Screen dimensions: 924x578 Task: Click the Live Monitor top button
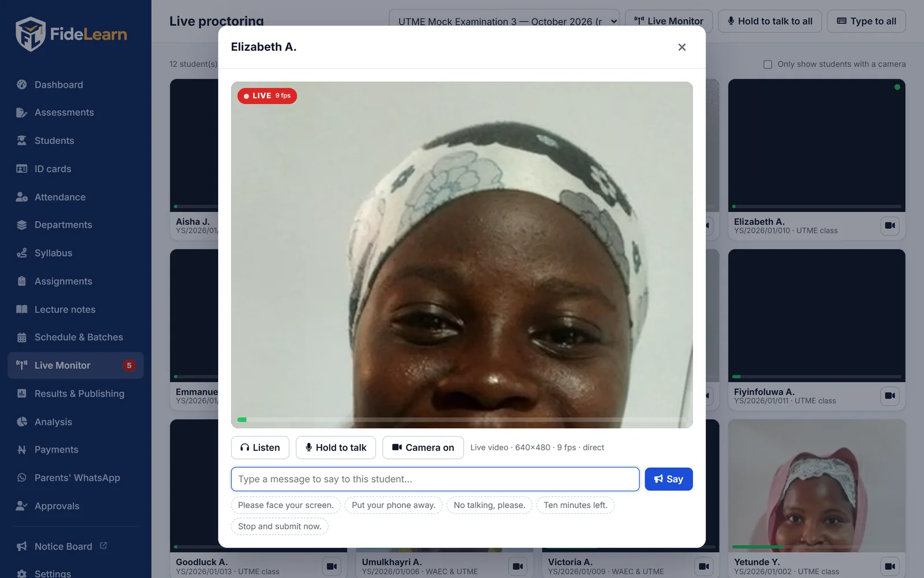click(669, 21)
